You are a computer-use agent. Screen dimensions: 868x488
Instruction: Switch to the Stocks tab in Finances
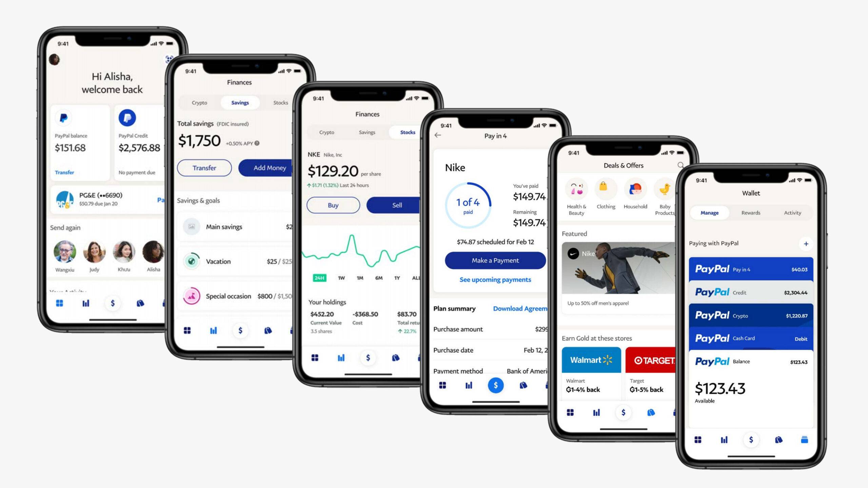click(282, 102)
